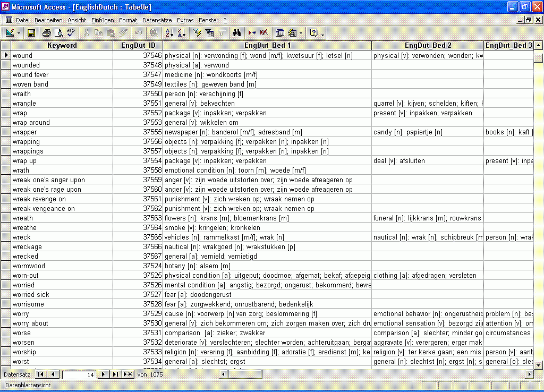Select the row selector for 'wreckage'
Image resolution: width=544 pixels, height=392 pixels.
(x=5, y=246)
